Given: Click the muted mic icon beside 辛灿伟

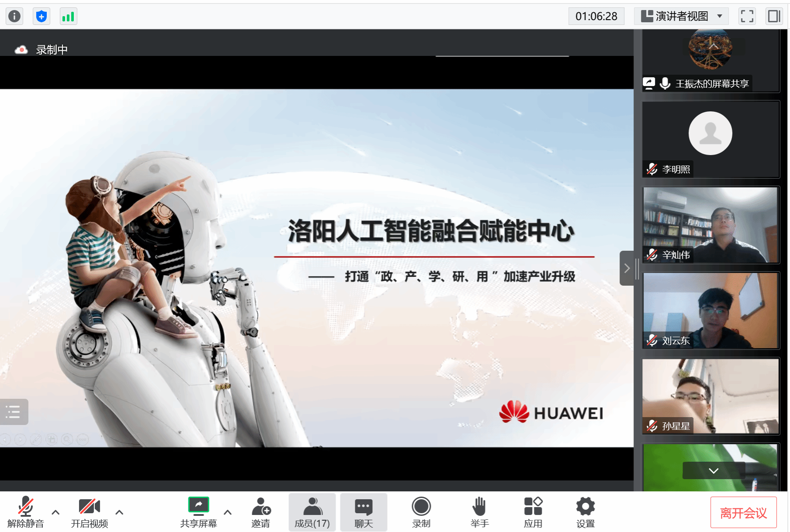Looking at the screenshot, I should coord(652,255).
